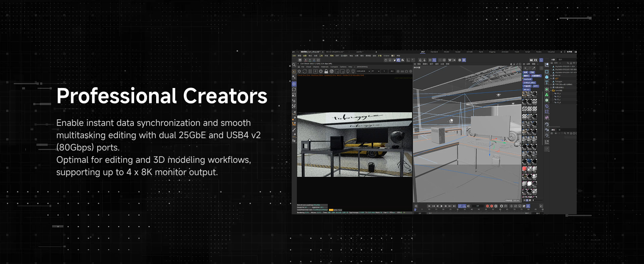Click the "Professional Creators" heading

click(x=162, y=96)
